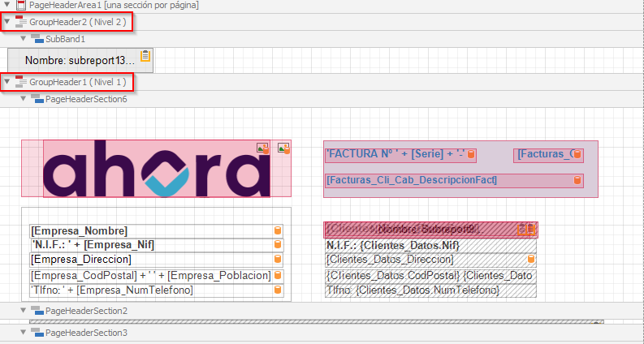Collapse the SubBand1 arrow
Viewport: 644px width, 344px height.
[23, 39]
